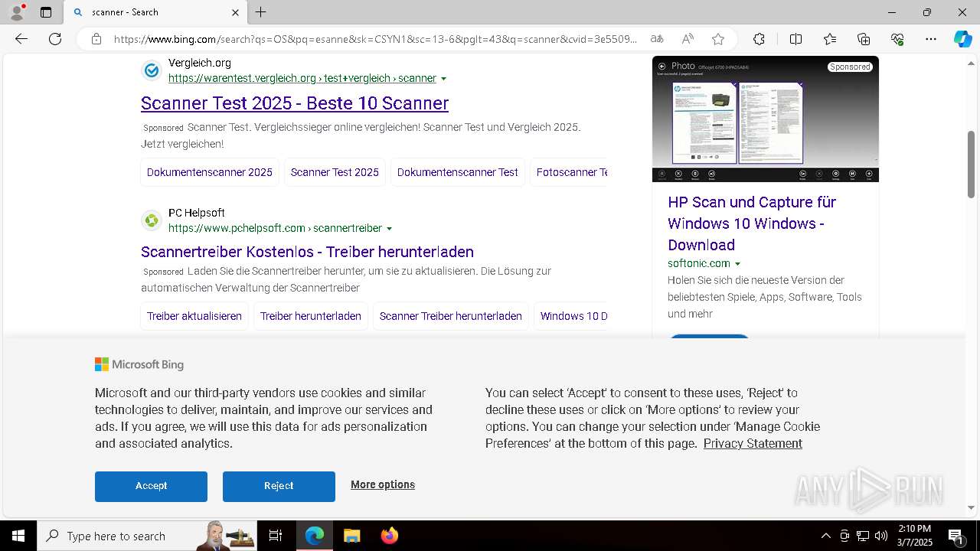Image resolution: width=980 pixels, height=551 pixels.
Task: Open the Extensions puzzle icon
Action: click(759, 39)
